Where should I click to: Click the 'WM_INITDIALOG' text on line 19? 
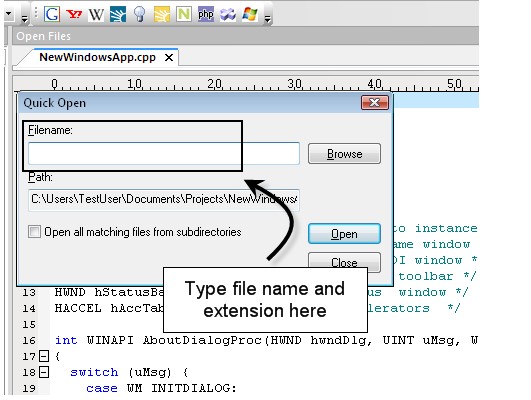pos(178,388)
